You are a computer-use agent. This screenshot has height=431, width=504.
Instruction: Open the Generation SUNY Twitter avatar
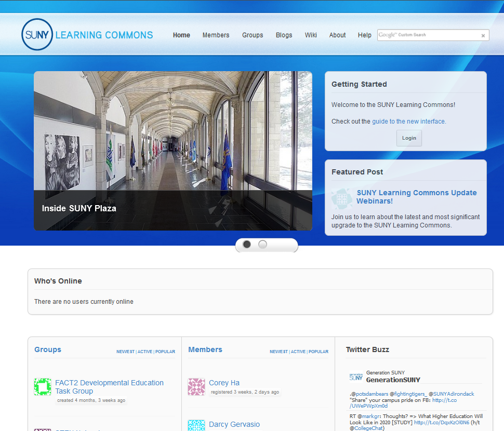coord(356,376)
